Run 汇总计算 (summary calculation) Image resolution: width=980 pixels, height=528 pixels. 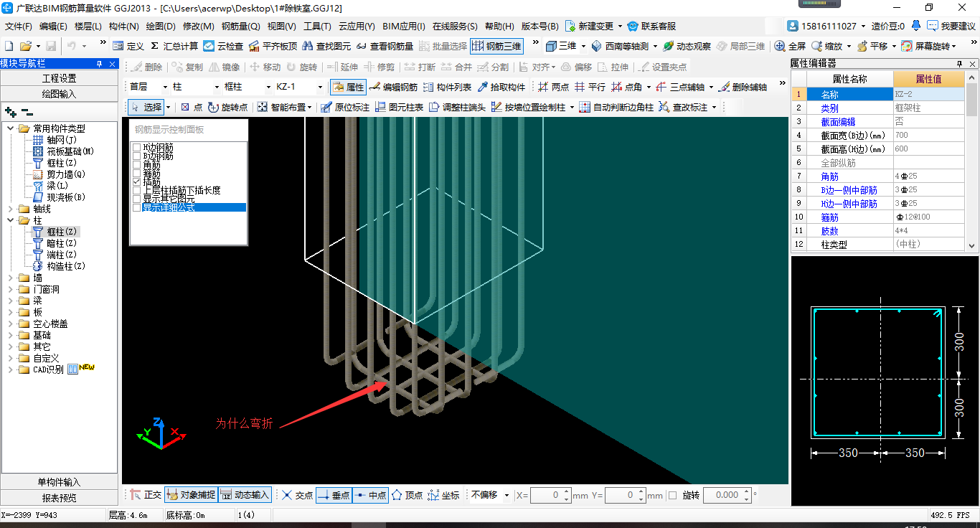tap(174, 46)
